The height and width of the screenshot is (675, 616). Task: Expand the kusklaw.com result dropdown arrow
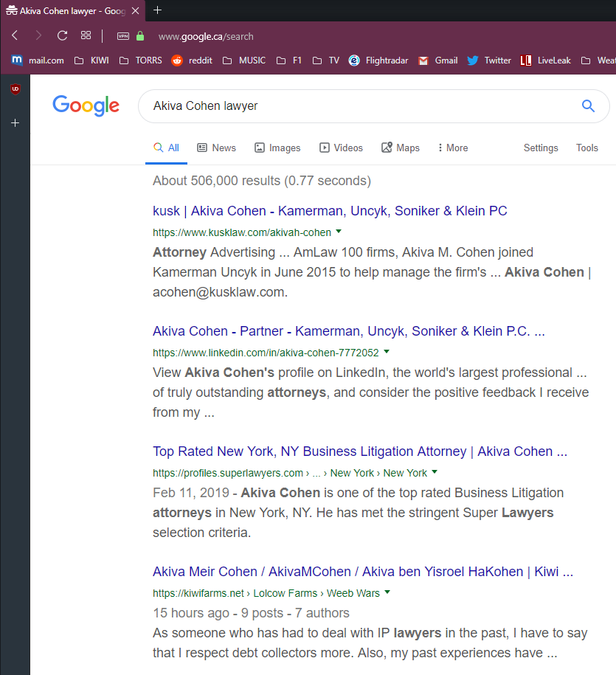click(x=339, y=232)
